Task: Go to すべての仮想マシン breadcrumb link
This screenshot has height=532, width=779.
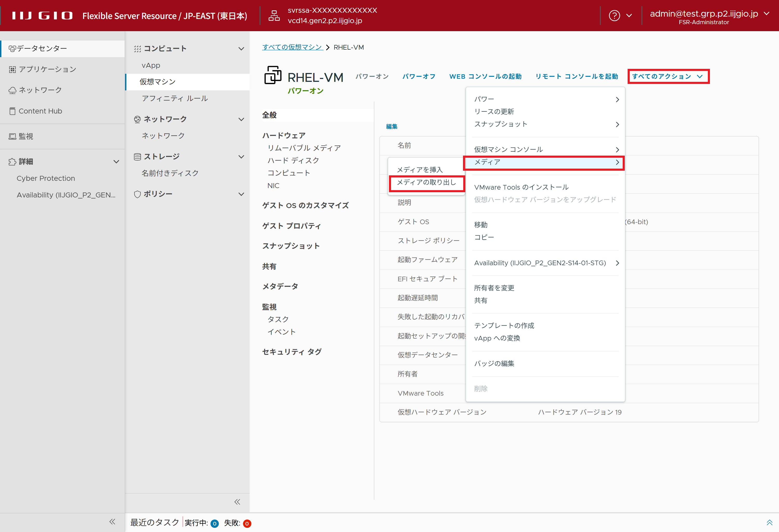Action: (292, 47)
